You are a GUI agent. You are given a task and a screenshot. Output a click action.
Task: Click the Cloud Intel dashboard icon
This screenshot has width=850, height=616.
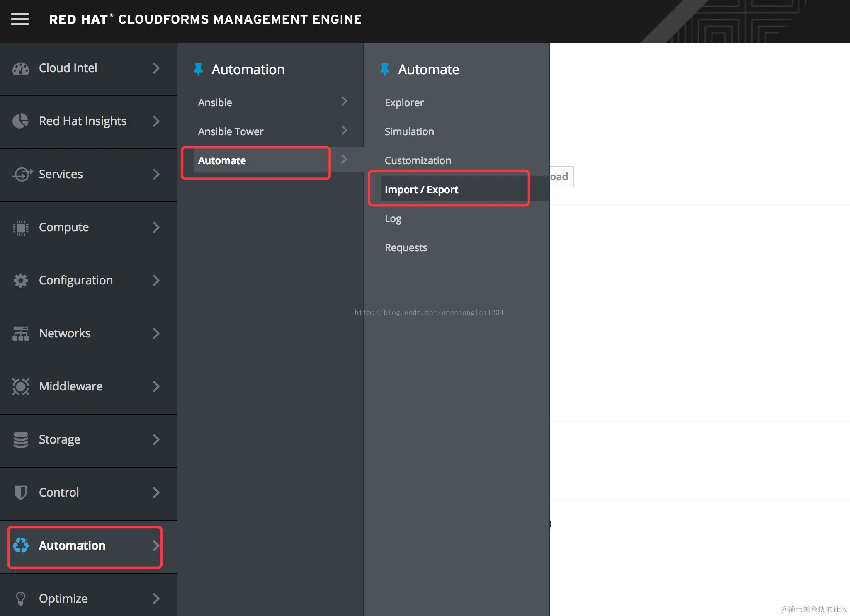[x=20, y=68]
